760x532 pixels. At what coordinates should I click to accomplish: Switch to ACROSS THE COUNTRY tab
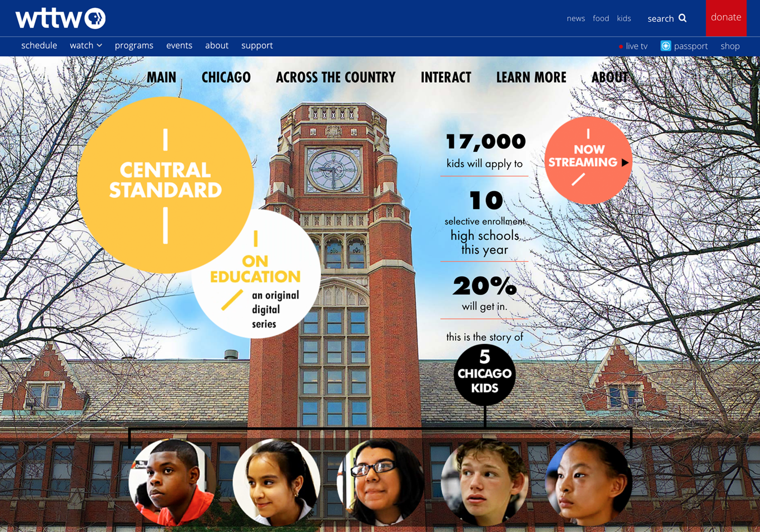click(336, 77)
